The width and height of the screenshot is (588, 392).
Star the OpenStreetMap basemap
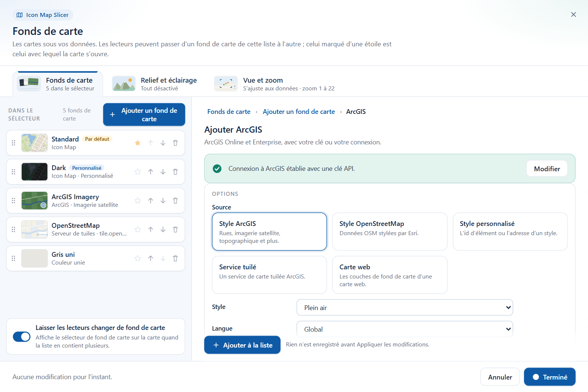click(x=138, y=229)
